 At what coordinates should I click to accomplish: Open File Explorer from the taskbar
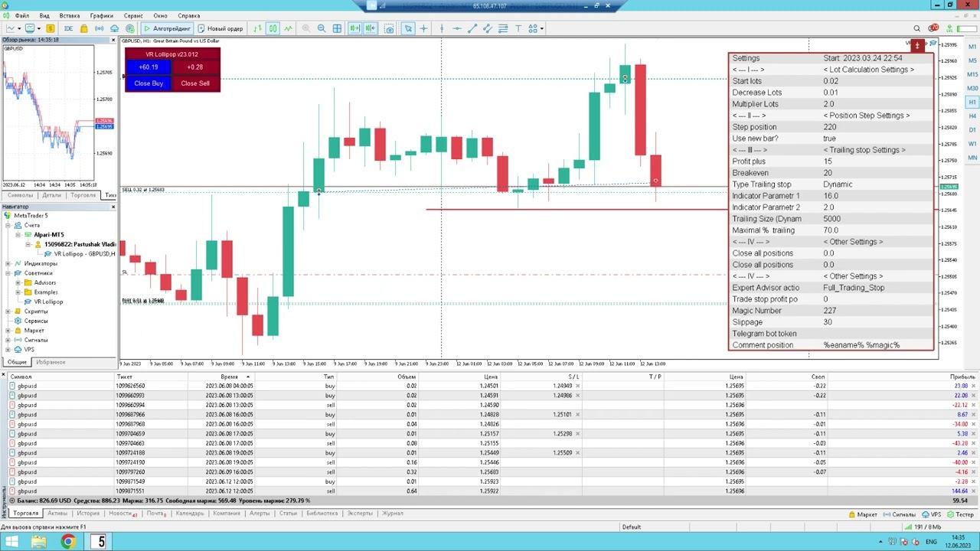(39, 542)
